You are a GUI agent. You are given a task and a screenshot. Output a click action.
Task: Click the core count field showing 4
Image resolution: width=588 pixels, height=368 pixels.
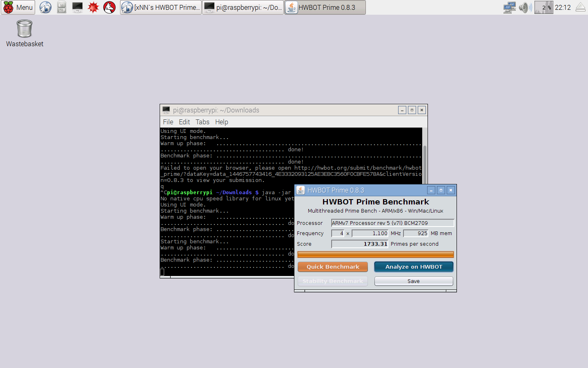(338, 233)
